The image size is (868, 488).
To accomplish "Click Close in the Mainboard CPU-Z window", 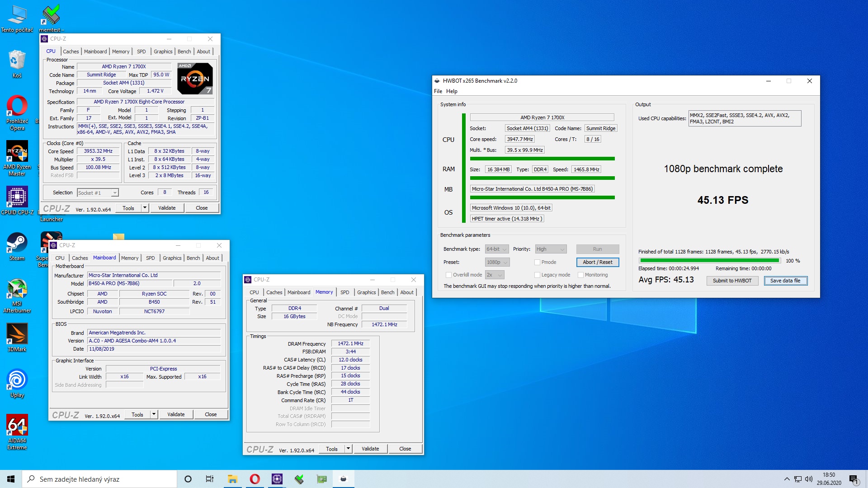I will coord(211,414).
